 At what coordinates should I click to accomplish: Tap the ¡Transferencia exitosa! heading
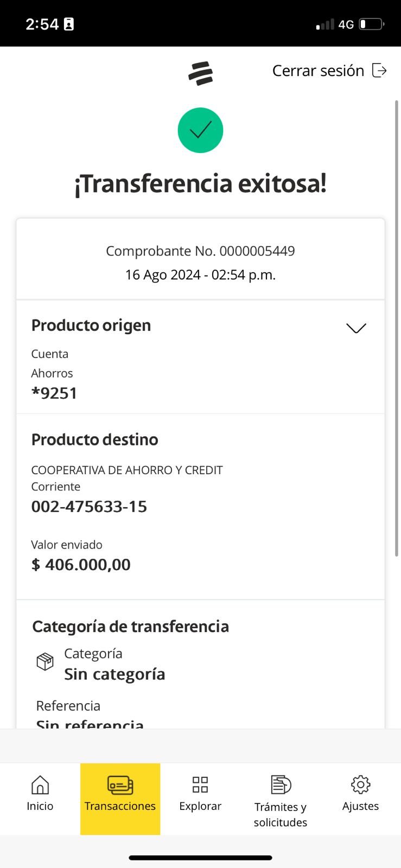point(200,183)
